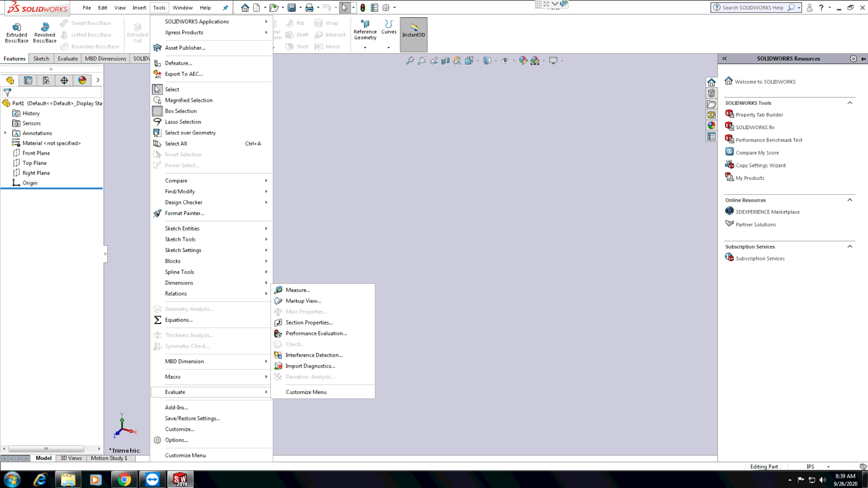
Task: Open the Curves tool
Action: (389, 27)
